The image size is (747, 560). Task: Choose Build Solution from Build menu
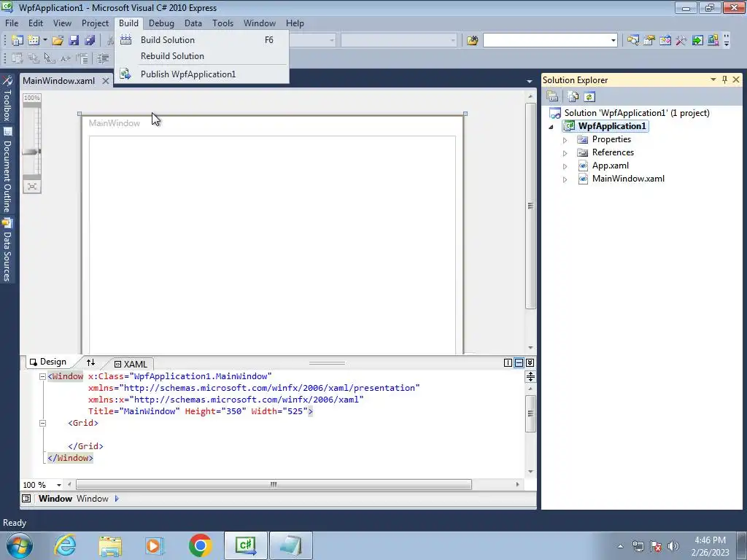tap(201, 40)
